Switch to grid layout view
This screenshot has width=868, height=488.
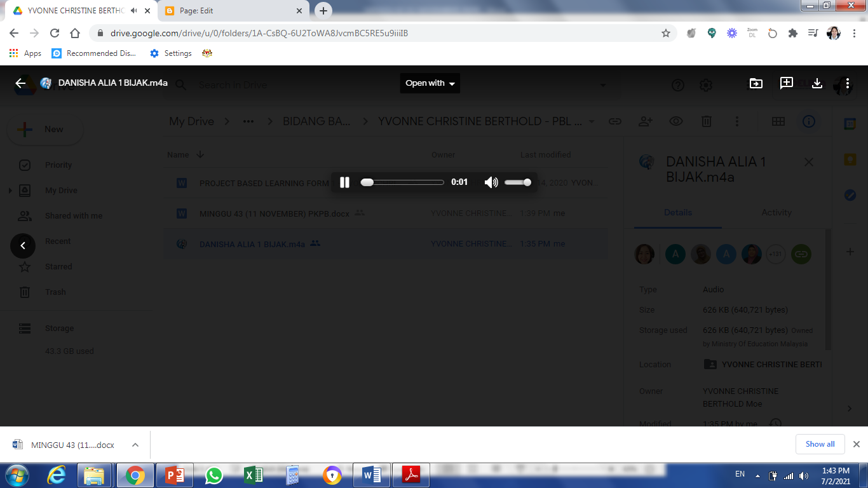[x=778, y=121]
